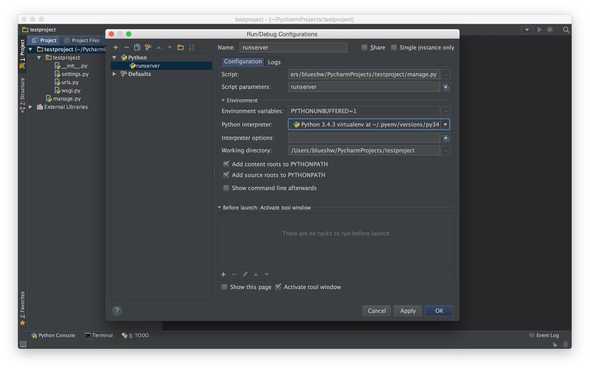Open help with question mark icon
Screen dimensions: 590x371
[117, 310]
